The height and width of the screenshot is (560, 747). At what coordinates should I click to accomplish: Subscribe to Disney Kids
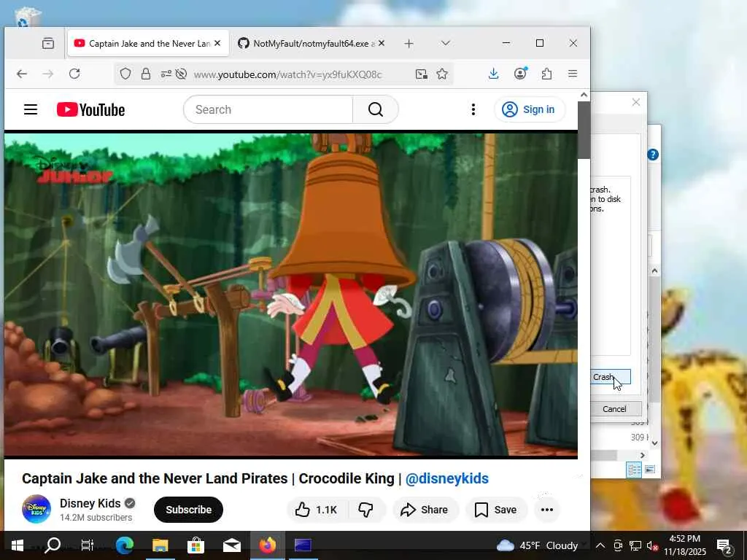point(188,510)
